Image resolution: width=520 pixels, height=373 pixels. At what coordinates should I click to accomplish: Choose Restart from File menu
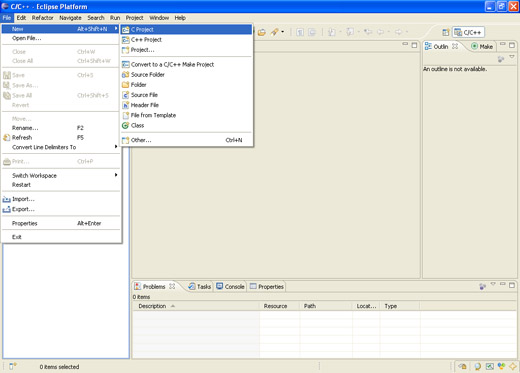(61, 185)
